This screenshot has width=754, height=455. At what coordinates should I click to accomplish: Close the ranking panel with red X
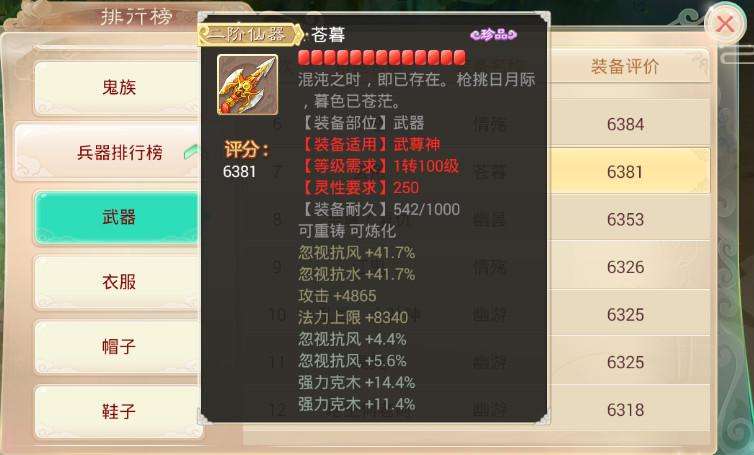725,24
